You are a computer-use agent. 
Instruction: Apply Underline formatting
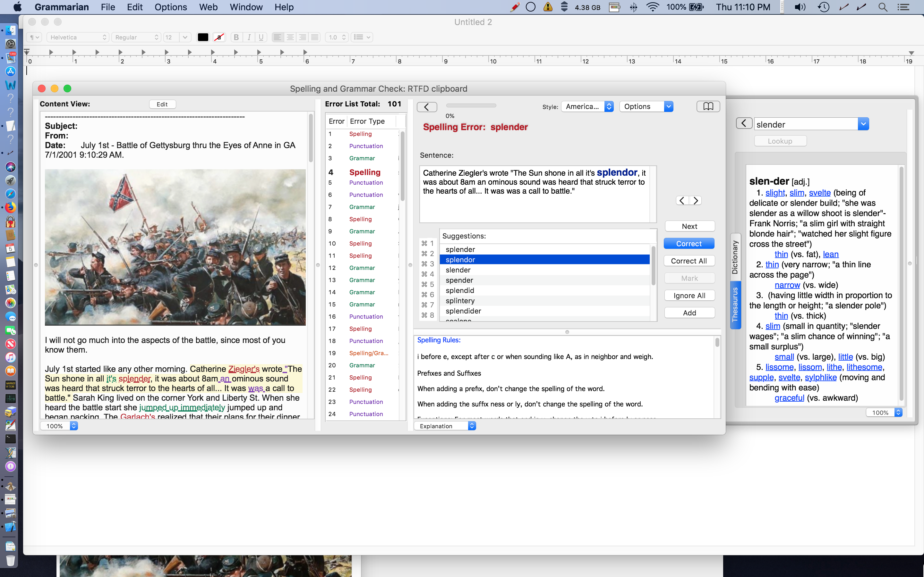261,37
